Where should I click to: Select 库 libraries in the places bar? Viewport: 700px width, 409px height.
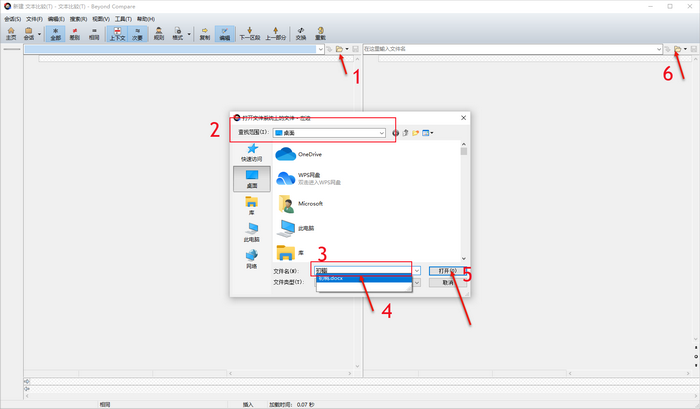tap(252, 205)
